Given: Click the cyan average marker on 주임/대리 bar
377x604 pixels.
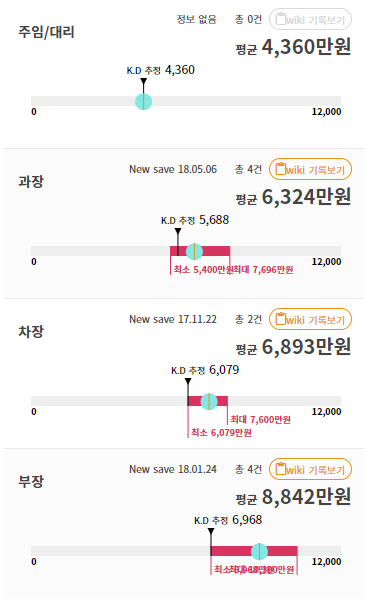Looking at the screenshot, I should point(144,102).
